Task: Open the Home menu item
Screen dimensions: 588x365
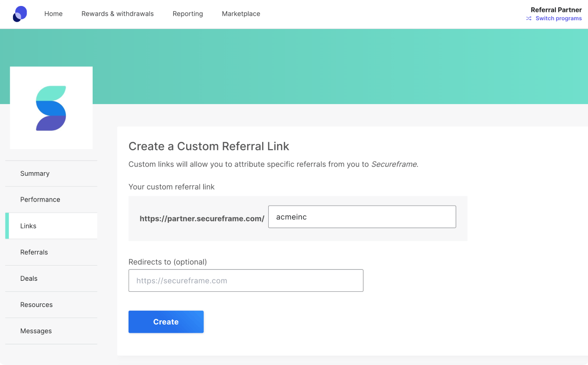Action: [53, 14]
